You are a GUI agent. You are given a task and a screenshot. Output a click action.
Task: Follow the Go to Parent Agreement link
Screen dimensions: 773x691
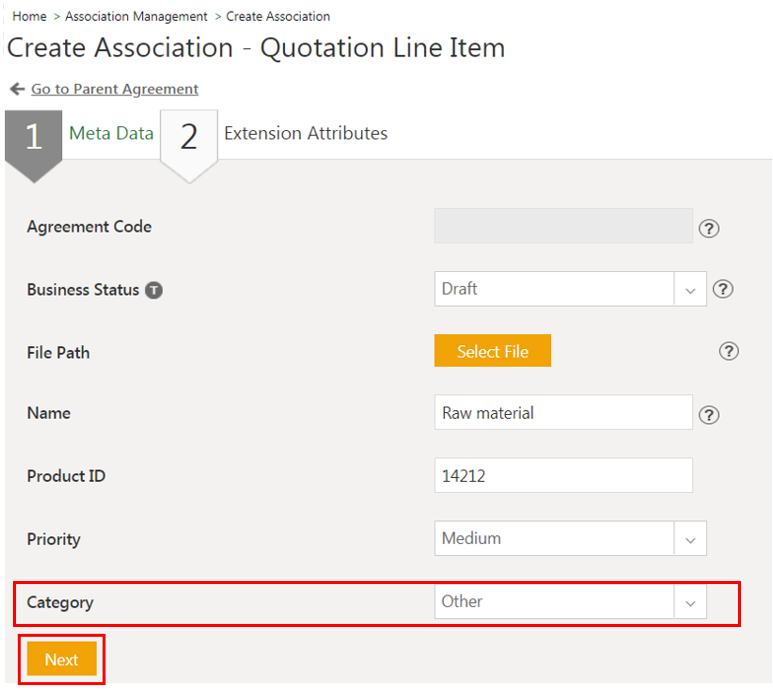pos(114,89)
